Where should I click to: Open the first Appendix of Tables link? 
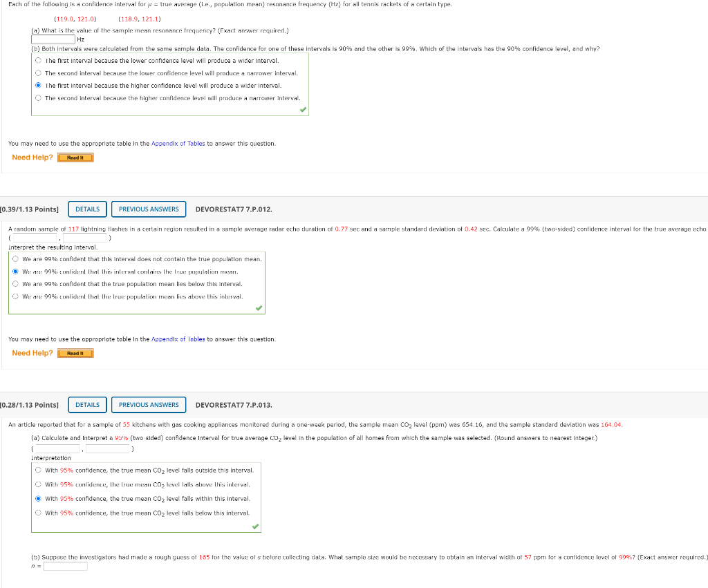(x=178, y=144)
